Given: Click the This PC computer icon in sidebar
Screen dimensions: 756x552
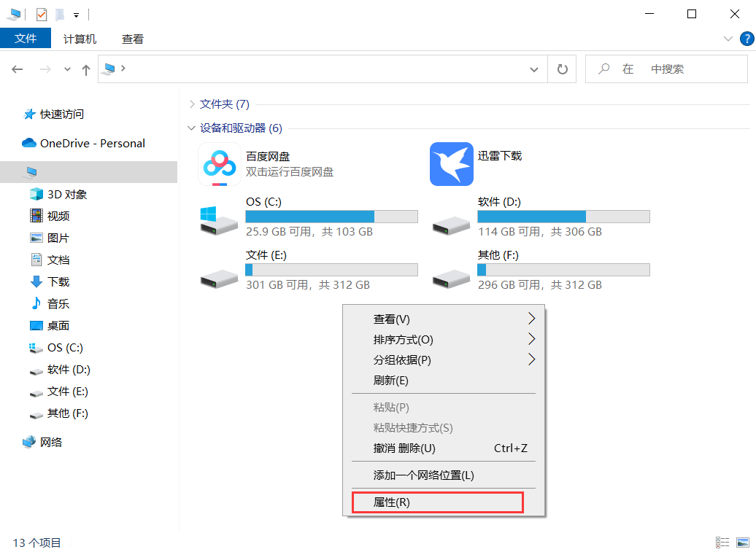Looking at the screenshot, I should tap(31, 172).
